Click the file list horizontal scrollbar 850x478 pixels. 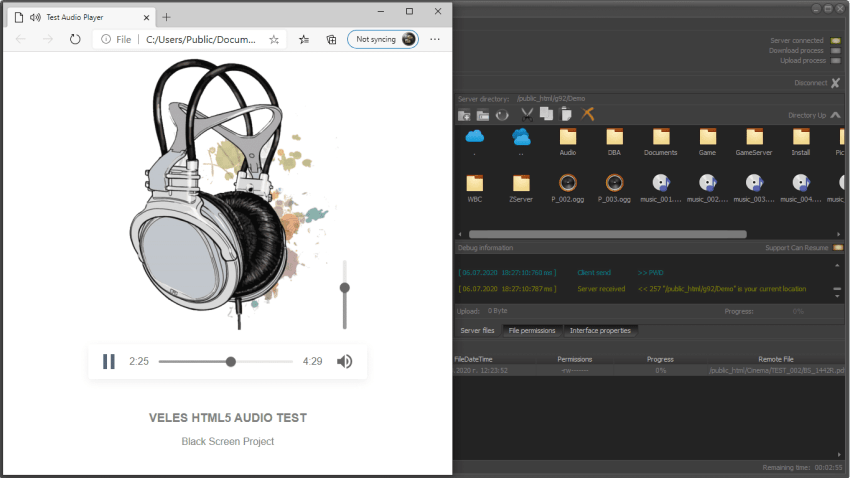(x=608, y=235)
